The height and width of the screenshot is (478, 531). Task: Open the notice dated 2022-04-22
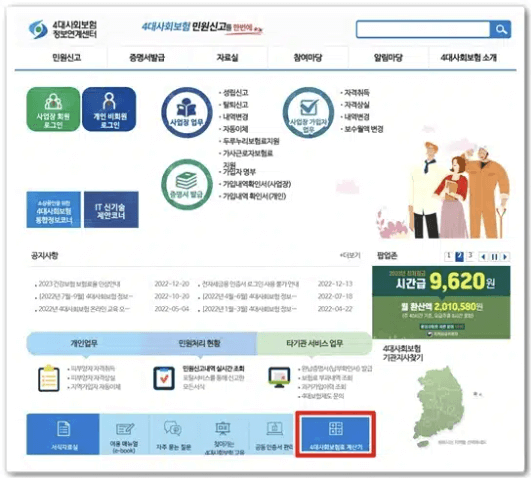pyautogui.click(x=250, y=309)
